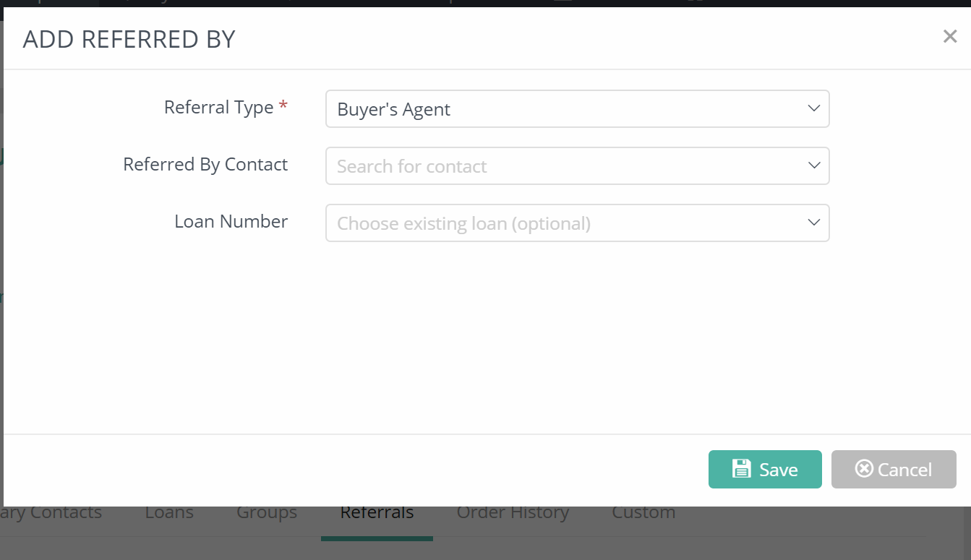
Task: Click the Choose existing loan field
Action: coord(564,223)
